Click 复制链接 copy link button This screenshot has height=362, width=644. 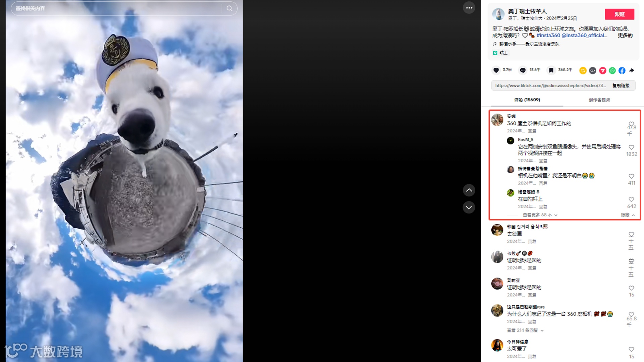point(621,85)
